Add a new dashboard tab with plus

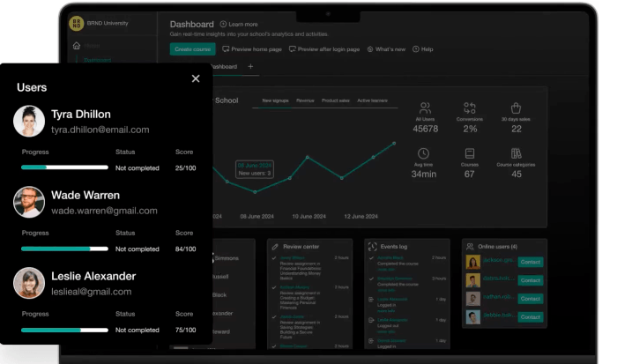249,67
